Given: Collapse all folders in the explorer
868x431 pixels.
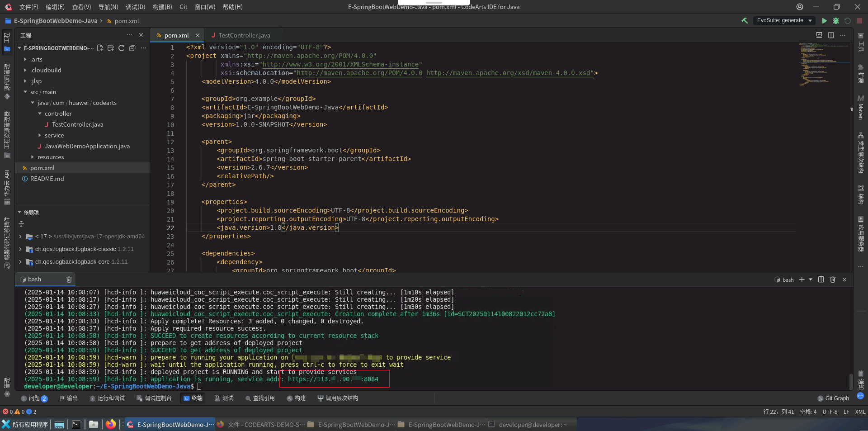Looking at the screenshot, I should click(x=132, y=48).
